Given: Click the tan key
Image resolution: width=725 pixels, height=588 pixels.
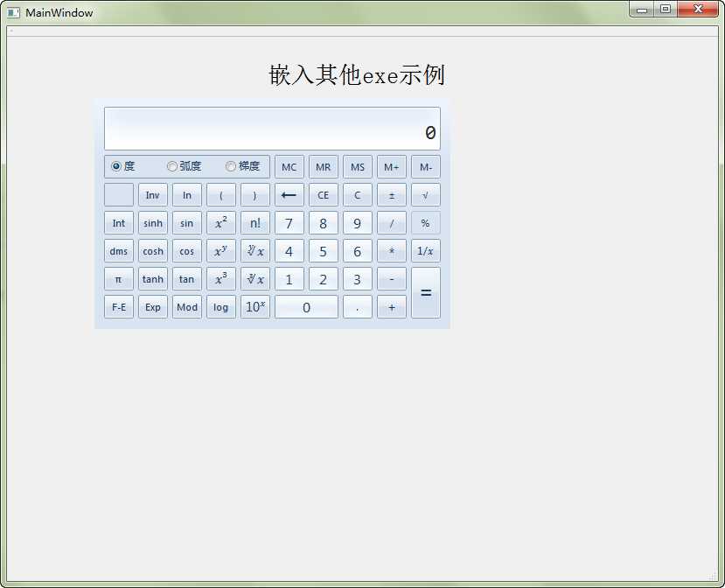Looking at the screenshot, I should [x=187, y=279].
